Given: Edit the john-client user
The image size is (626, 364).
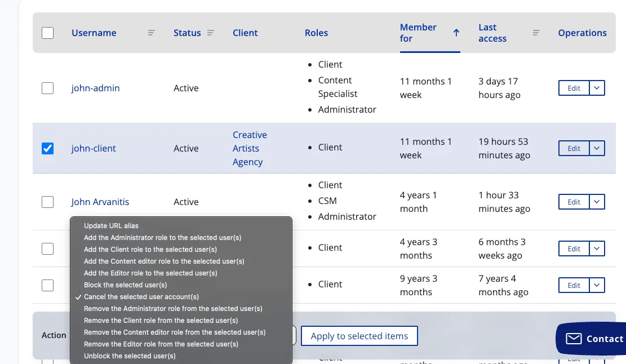Looking at the screenshot, I should [x=574, y=148].
